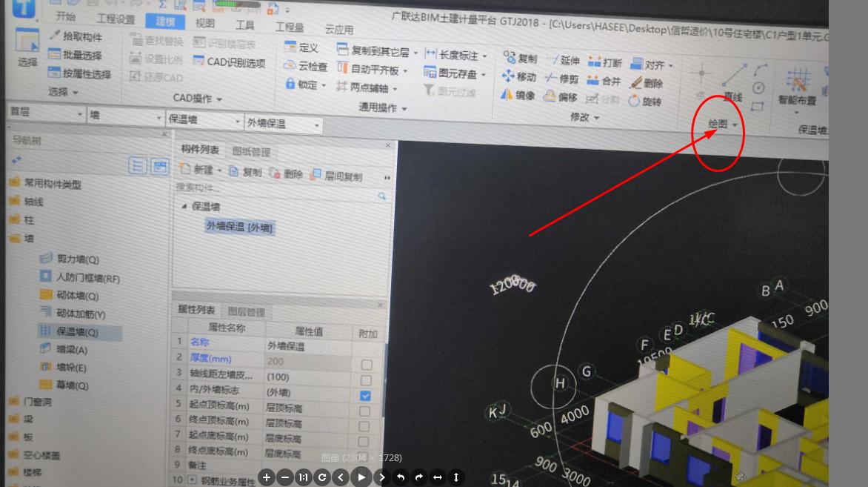Click the image viewer play slideshow button

point(361,477)
